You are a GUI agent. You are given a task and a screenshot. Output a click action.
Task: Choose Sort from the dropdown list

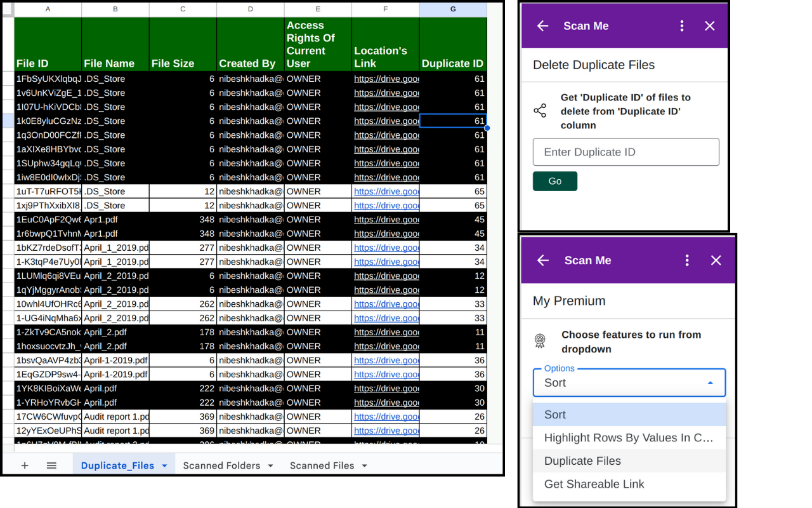pyautogui.click(x=629, y=415)
